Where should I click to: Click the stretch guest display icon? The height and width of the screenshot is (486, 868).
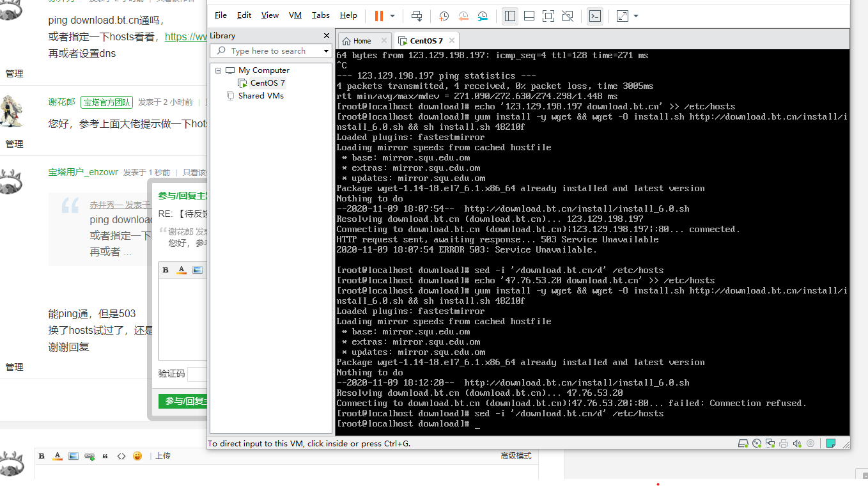pyautogui.click(x=623, y=15)
